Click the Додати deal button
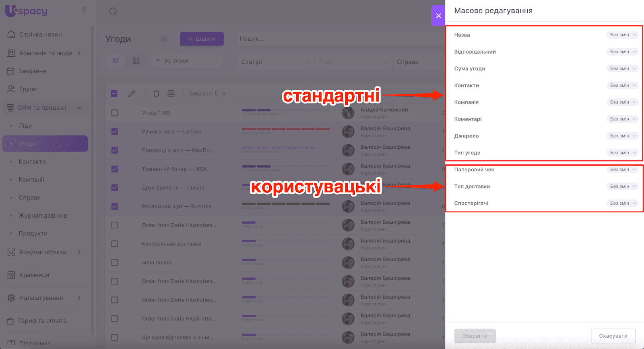Viewport: 644px width, 349px height. click(x=202, y=39)
